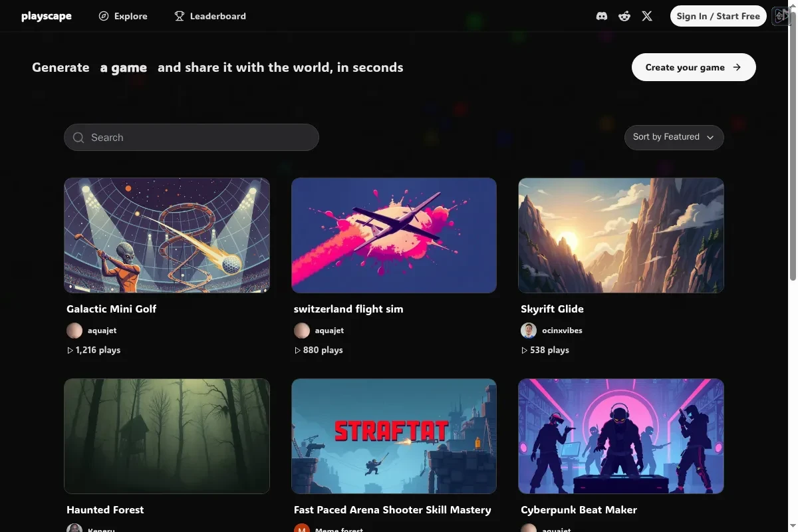Open the Discord icon link
The width and height of the screenshot is (798, 532).
[602, 16]
